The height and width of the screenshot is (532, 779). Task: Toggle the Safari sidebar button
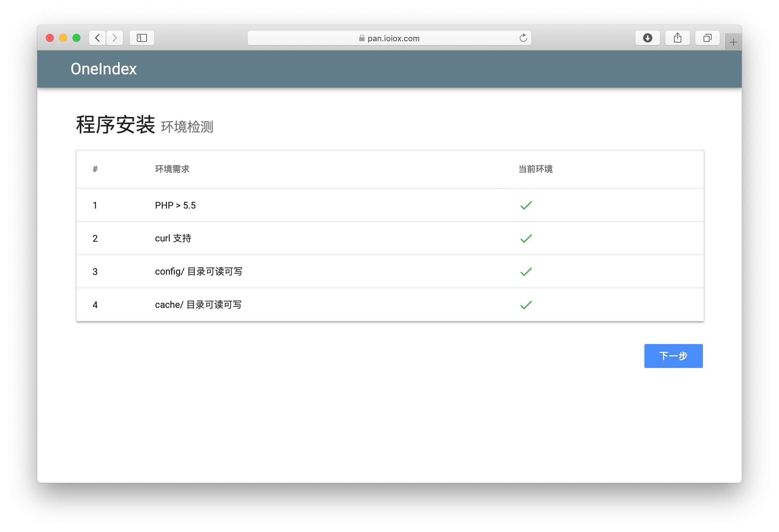pos(142,38)
